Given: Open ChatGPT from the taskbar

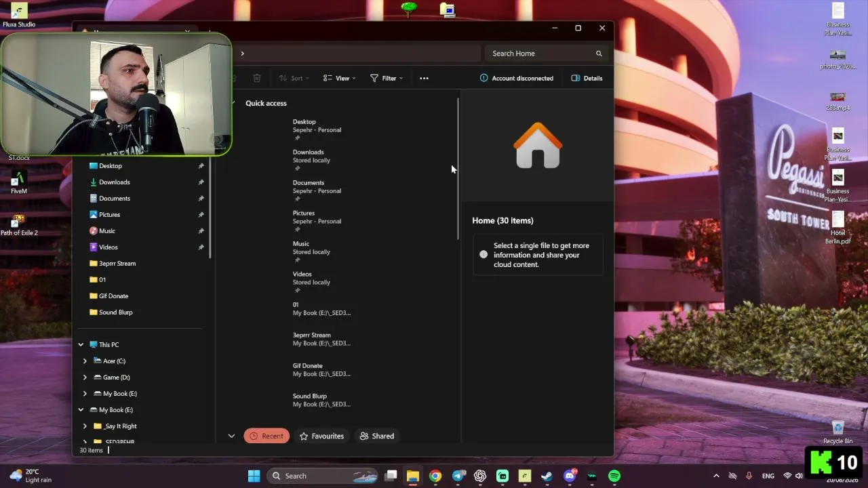Looking at the screenshot, I should [x=480, y=476].
